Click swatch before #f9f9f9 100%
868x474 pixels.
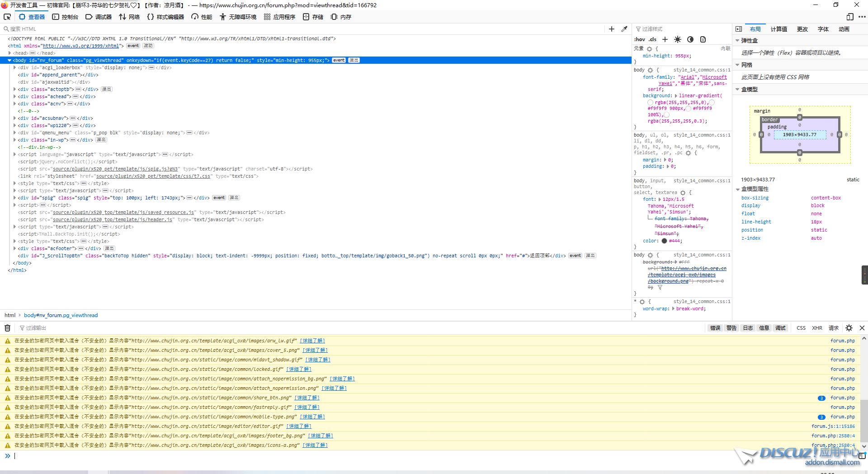[689, 109]
